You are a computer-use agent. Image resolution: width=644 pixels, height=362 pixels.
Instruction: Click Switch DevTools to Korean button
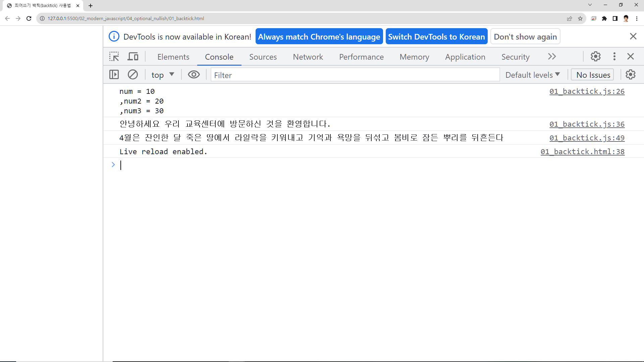click(436, 37)
